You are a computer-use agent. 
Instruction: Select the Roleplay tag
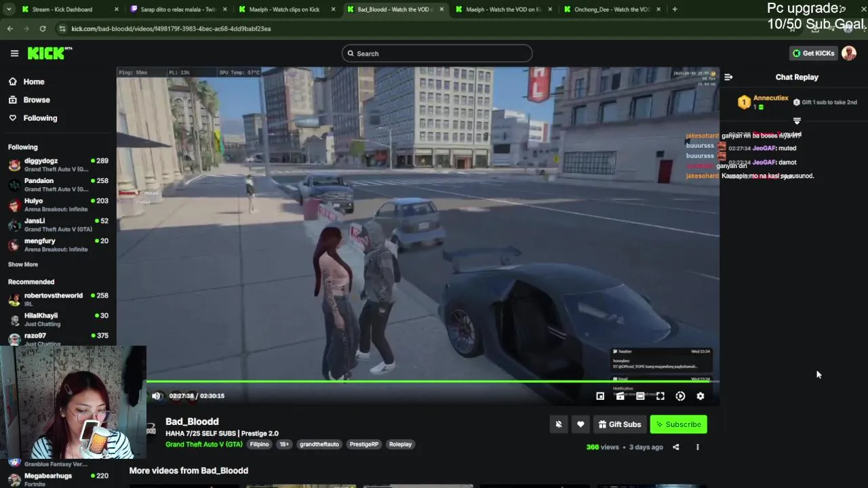(x=400, y=444)
